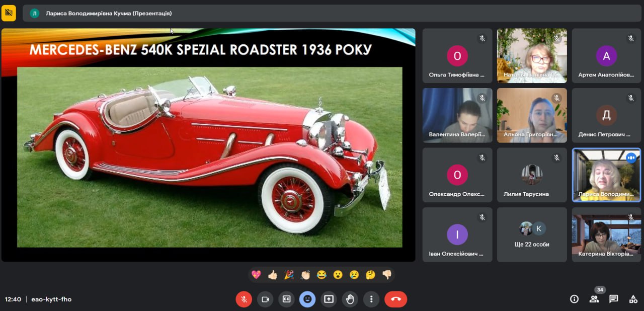Open the emoji reactions button
The image size is (644, 311).
click(307, 299)
